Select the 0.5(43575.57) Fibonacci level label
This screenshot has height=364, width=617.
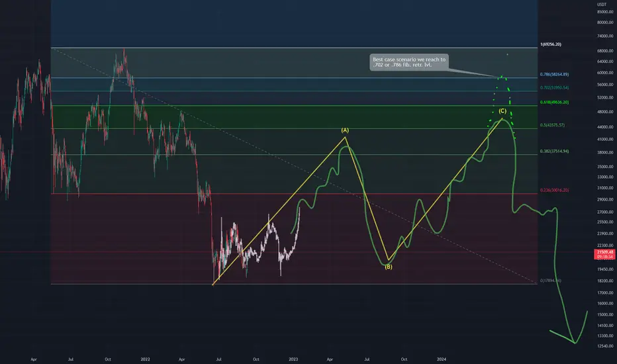coord(553,125)
